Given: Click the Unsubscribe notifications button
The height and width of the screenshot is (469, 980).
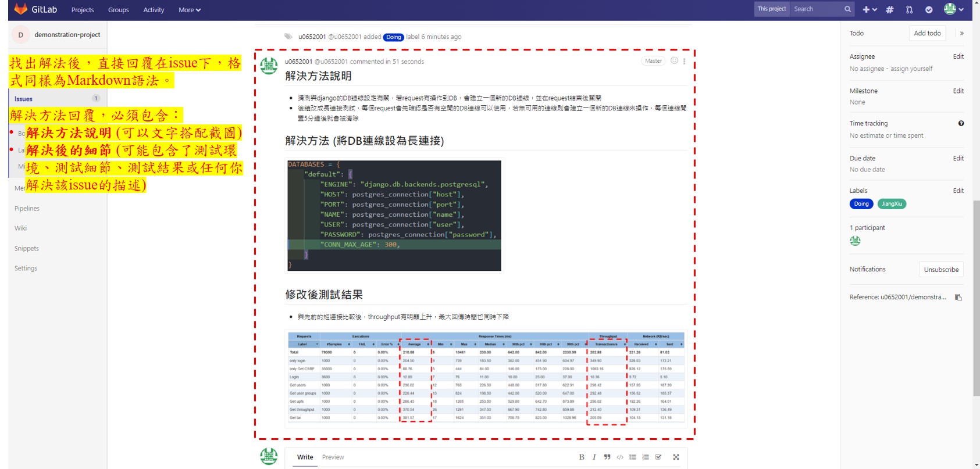Looking at the screenshot, I should coord(941,270).
